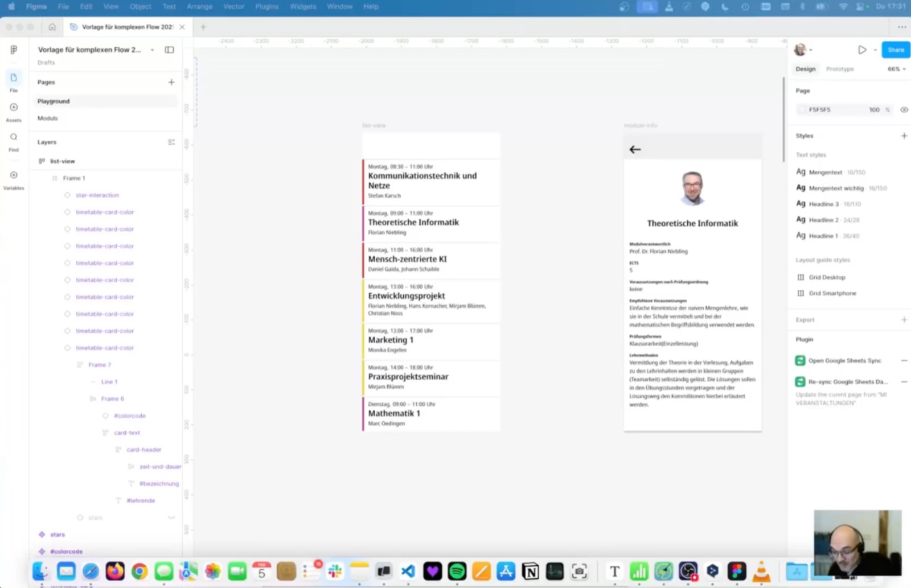The width and height of the screenshot is (911, 588).
Task: Add a new page with plus icon
Action: click(x=171, y=83)
